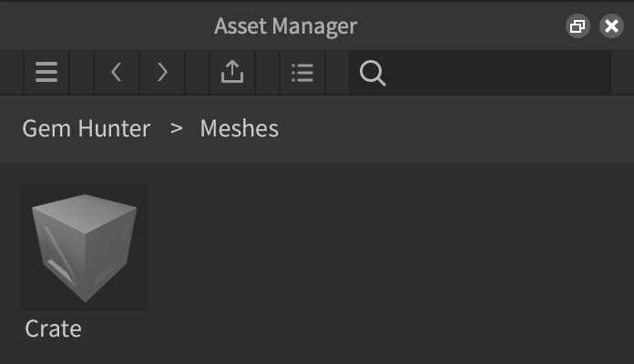Click the Asset Manager title bar text
The image size is (634, 364).
(x=285, y=25)
